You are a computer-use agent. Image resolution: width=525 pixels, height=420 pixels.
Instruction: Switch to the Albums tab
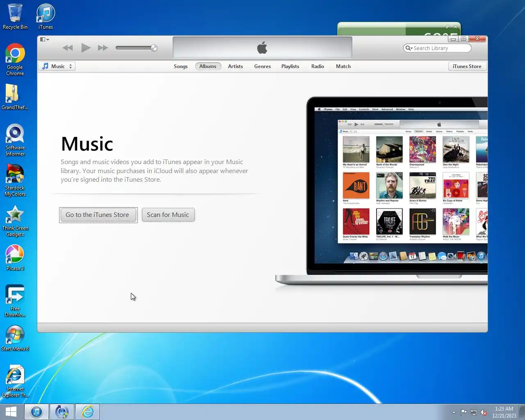click(208, 66)
